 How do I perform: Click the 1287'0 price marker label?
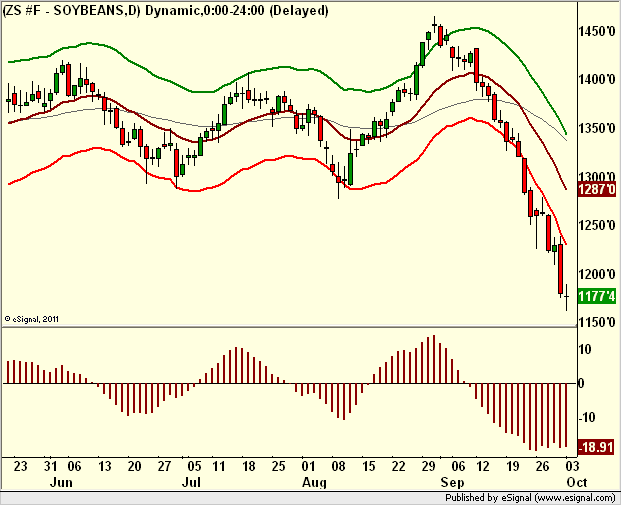597,189
